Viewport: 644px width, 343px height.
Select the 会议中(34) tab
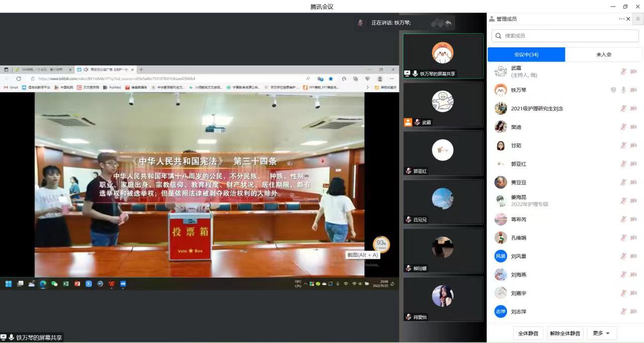click(526, 54)
